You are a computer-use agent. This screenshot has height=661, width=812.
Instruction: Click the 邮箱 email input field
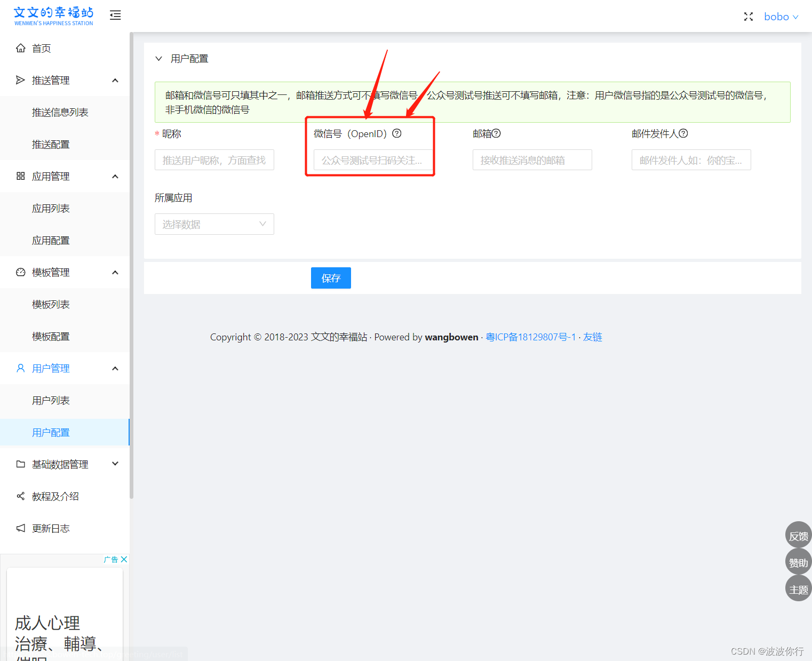point(532,160)
